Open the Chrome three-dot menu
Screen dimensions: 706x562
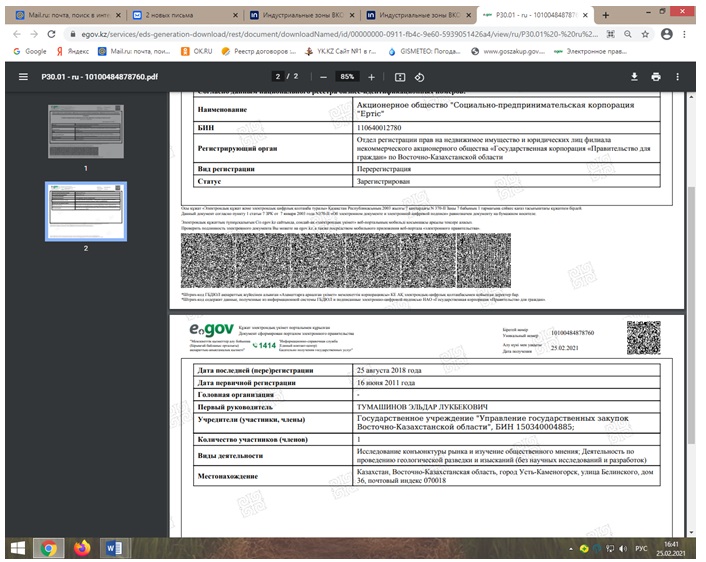coord(684,34)
